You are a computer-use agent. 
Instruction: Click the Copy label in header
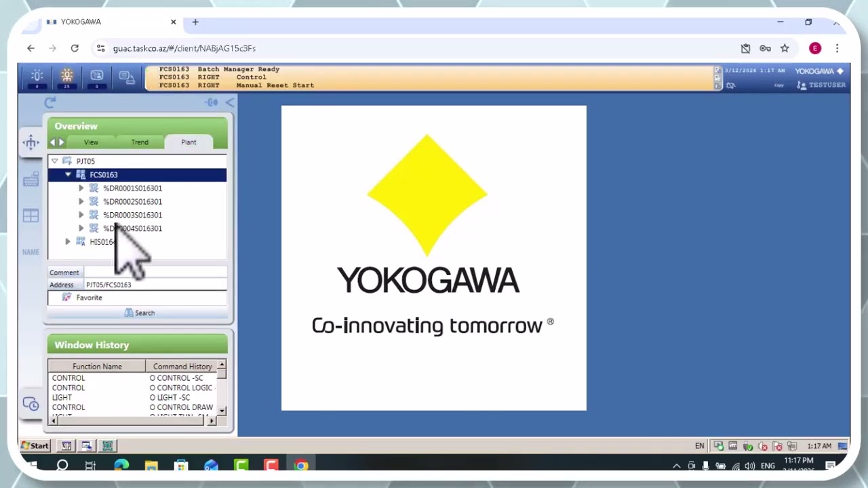pyautogui.click(x=779, y=85)
